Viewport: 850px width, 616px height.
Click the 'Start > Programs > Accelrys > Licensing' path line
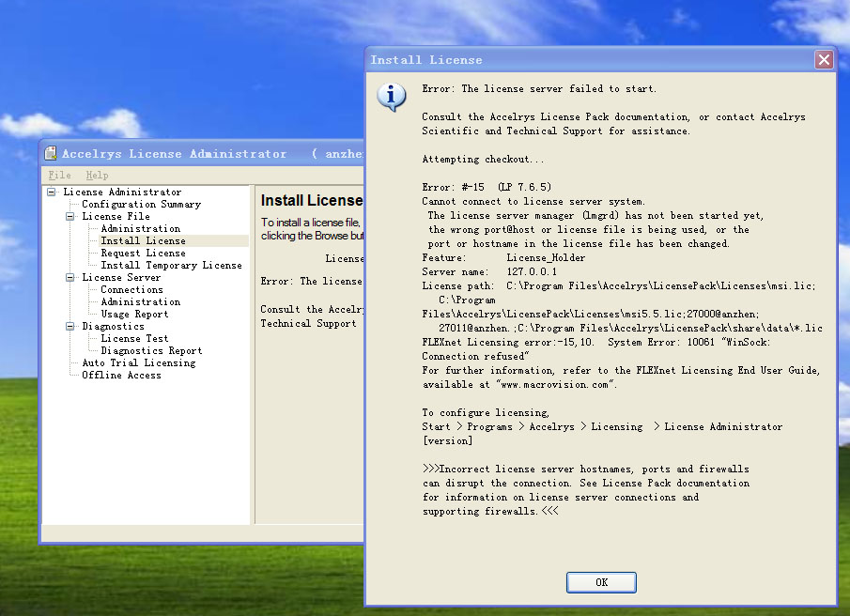tap(602, 427)
